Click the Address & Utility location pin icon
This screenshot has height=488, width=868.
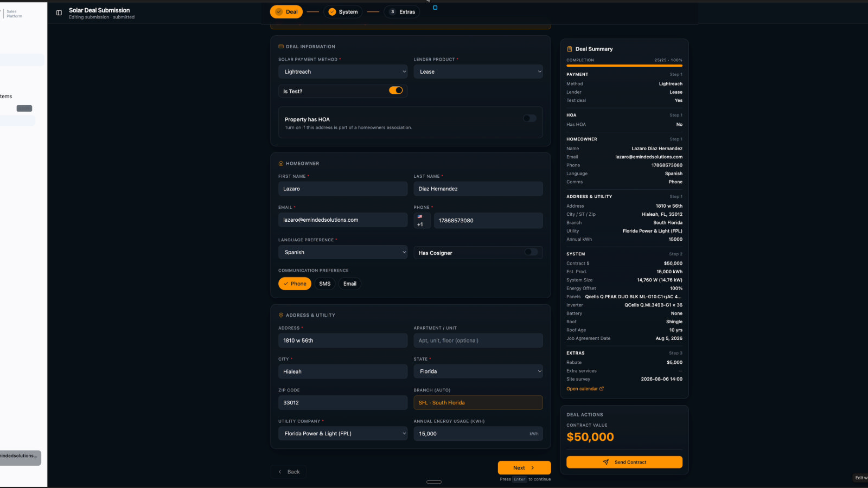click(x=281, y=315)
